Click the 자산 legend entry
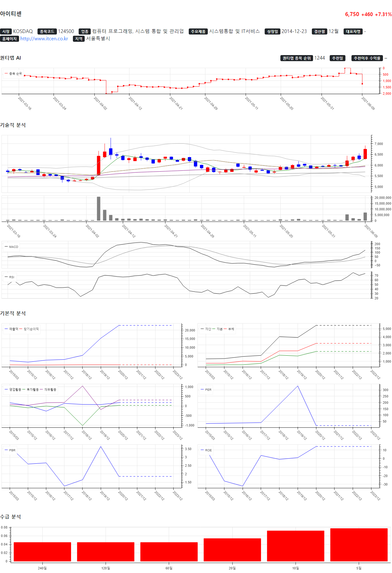 [x=206, y=329]
